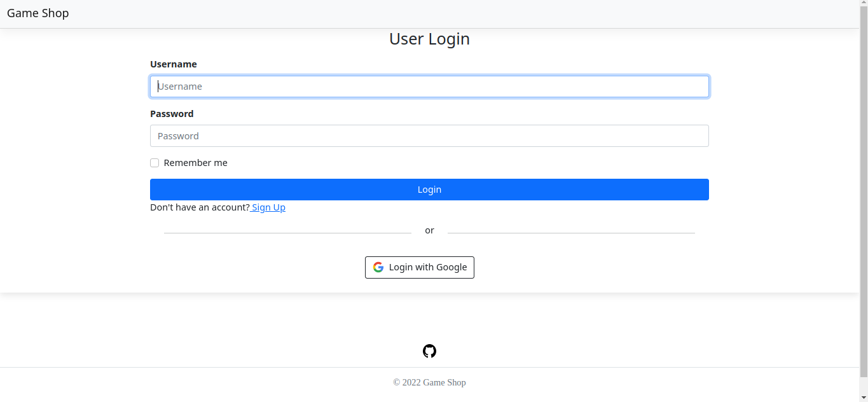Image resolution: width=868 pixels, height=402 pixels.
Task: Toggle the Remember me checkbox
Action: 155,163
